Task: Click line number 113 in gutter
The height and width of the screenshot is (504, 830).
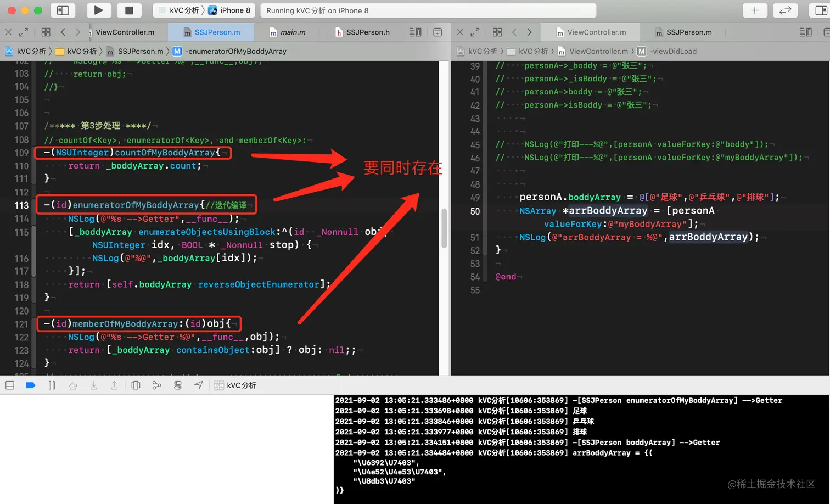Action: (x=21, y=205)
